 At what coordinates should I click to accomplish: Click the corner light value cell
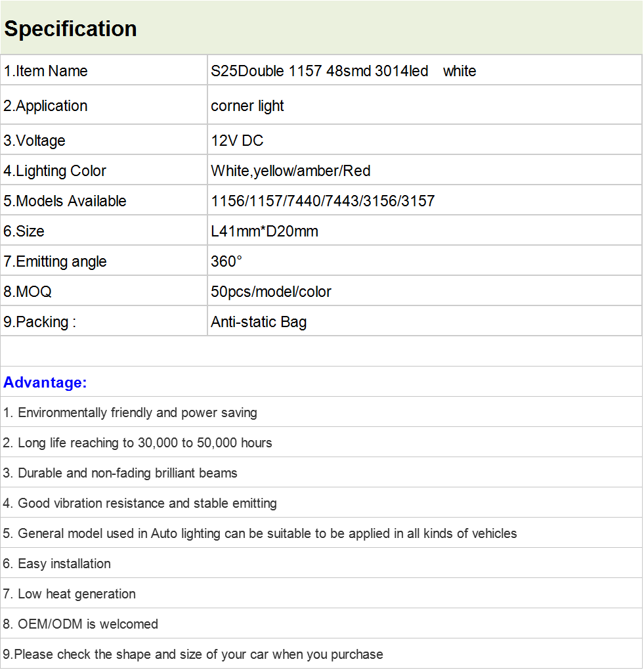[425, 105]
